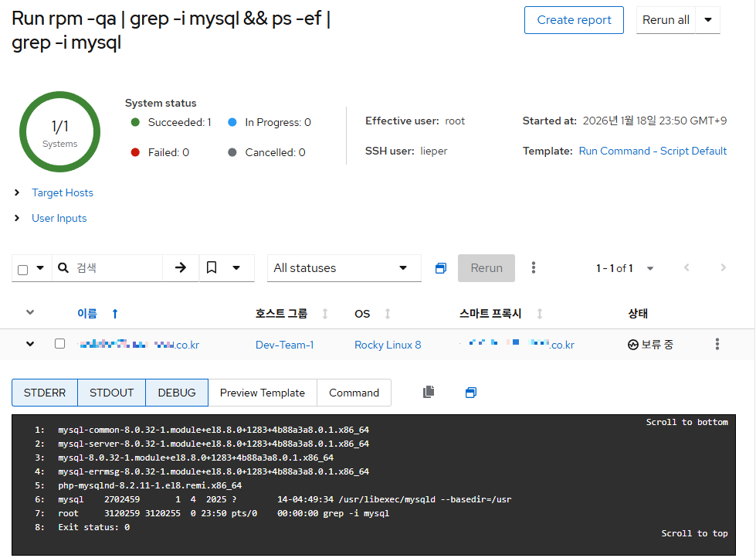Open the bookmarks dropdown caret
The height and width of the screenshot is (558, 756).
point(236,268)
